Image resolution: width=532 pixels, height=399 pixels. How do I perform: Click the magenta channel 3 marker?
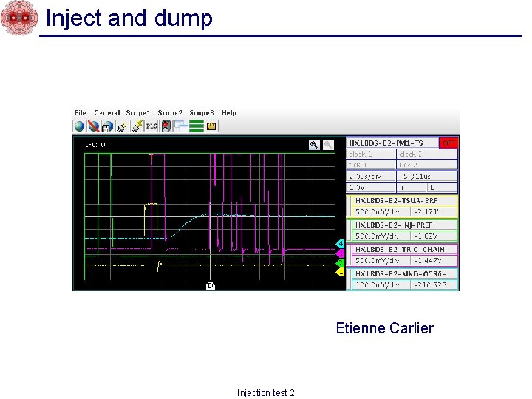341,253
